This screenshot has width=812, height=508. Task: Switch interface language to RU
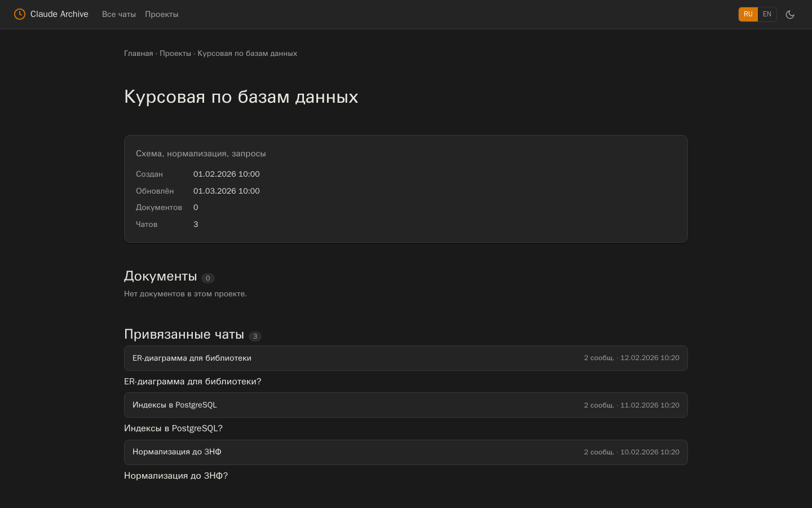[x=748, y=14]
